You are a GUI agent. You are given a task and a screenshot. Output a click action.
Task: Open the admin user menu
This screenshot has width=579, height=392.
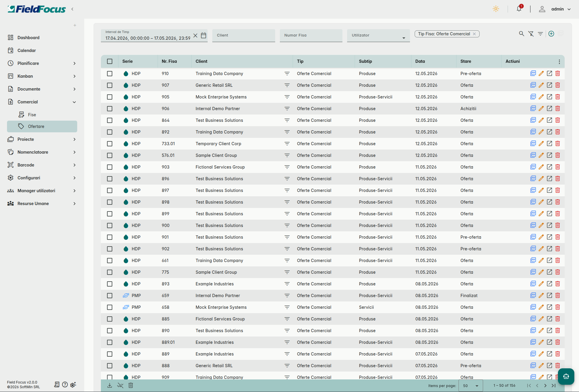[x=555, y=9]
